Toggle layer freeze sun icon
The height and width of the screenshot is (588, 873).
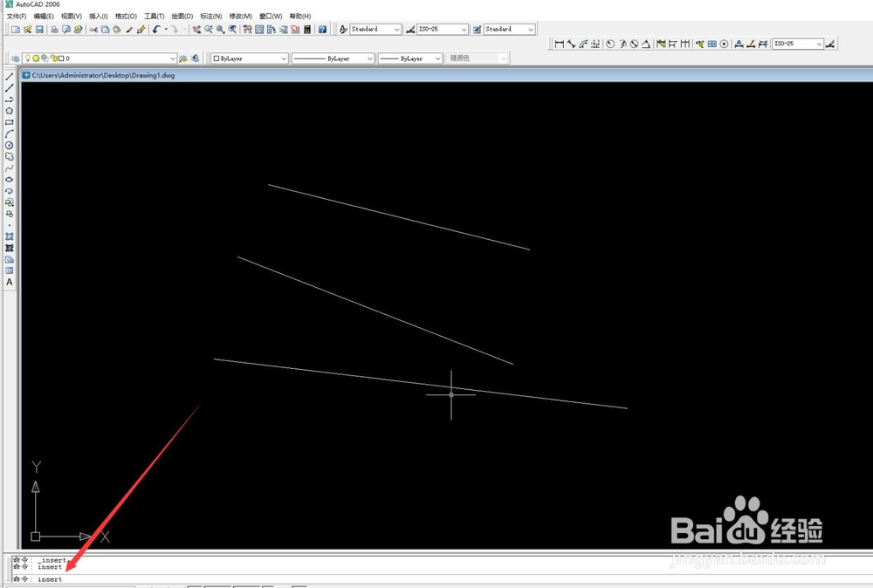point(36,58)
